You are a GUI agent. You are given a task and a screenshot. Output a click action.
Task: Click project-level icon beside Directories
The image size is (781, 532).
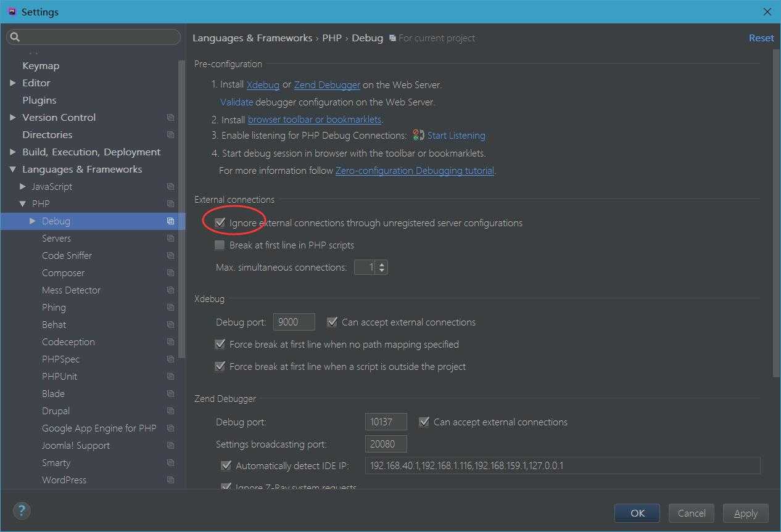[x=170, y=134]
